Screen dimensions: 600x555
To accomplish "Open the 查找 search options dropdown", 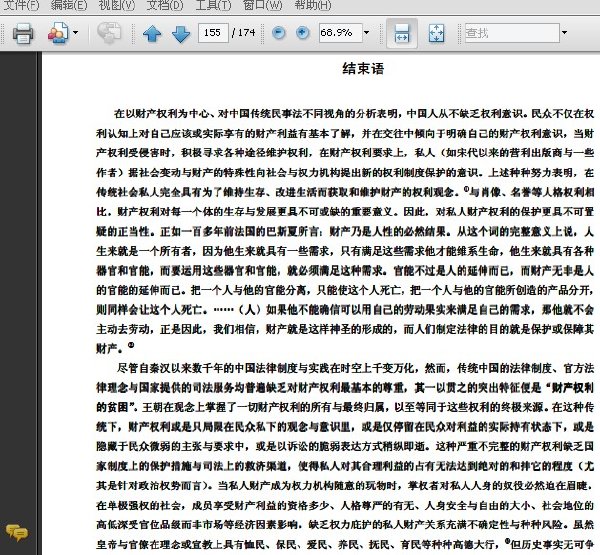I will pos(564,33).
